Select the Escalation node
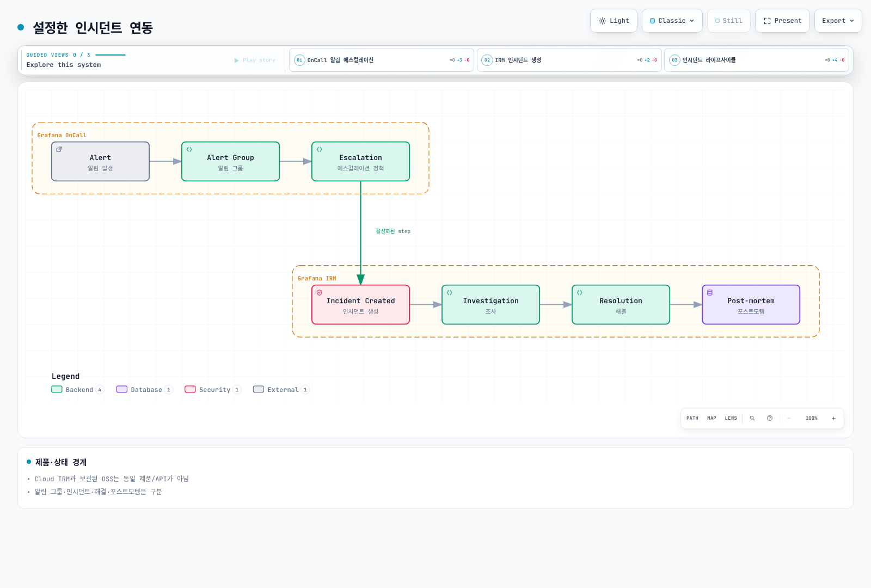 coord(360,161)
